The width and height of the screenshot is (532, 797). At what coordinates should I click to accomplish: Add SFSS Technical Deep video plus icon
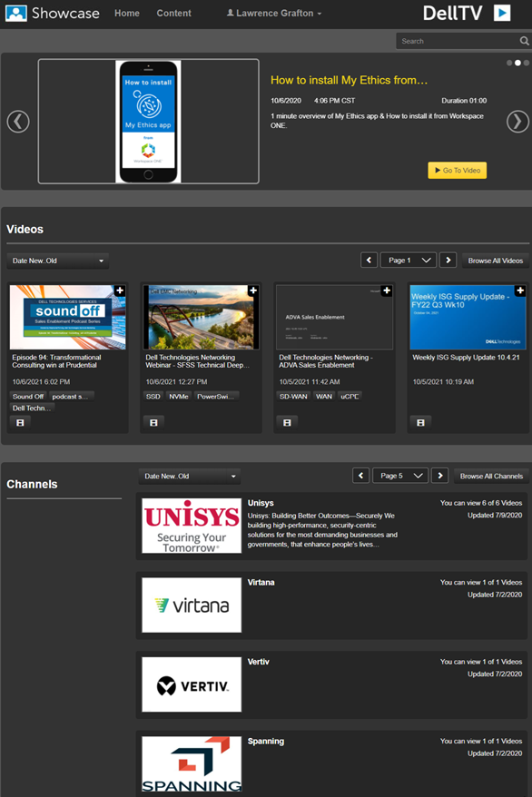point(253,290)
